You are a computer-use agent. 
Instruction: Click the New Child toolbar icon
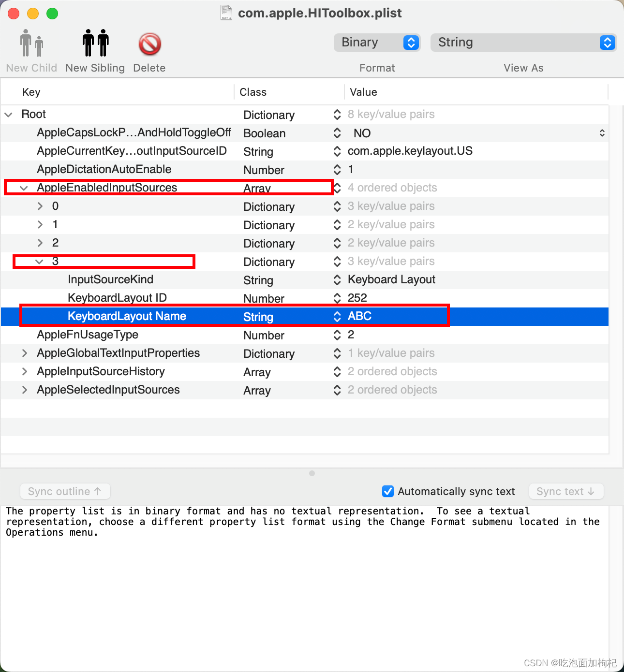click(x=31, y=44)
